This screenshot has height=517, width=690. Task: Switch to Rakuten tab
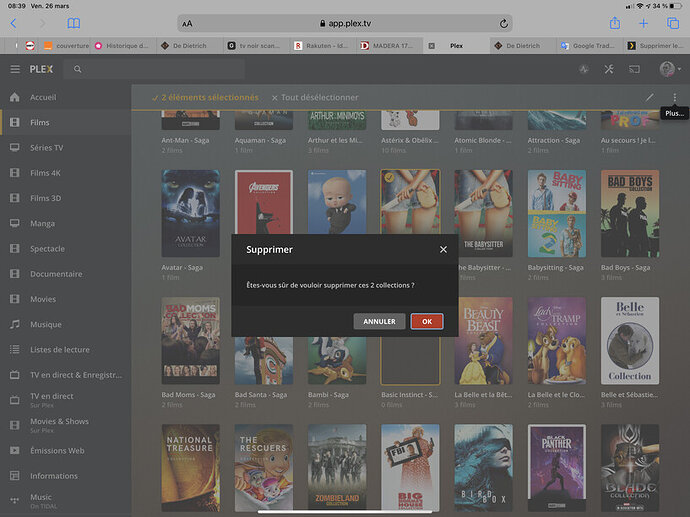(x=323, y=46)
